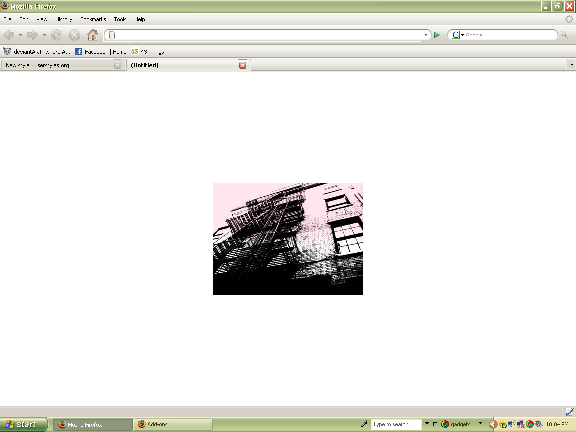Go to the Home page icon

click(93, 35)
